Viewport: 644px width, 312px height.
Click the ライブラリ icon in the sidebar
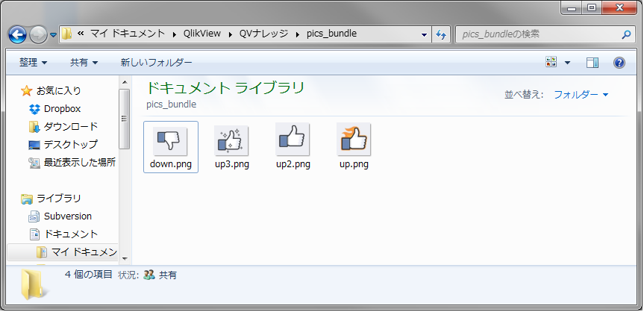pyautogui.click(x=27, y=199)
